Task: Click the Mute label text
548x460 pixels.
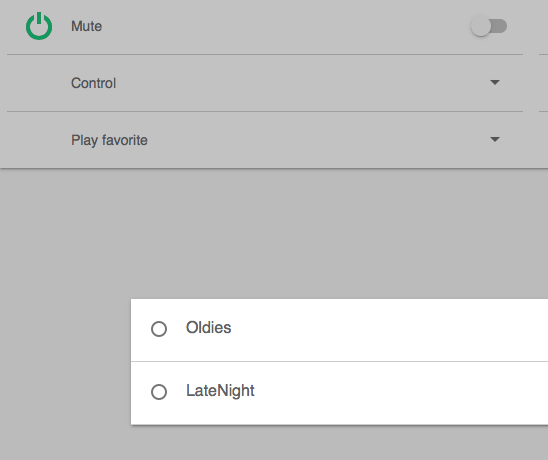Action: [x=86, y=26]
